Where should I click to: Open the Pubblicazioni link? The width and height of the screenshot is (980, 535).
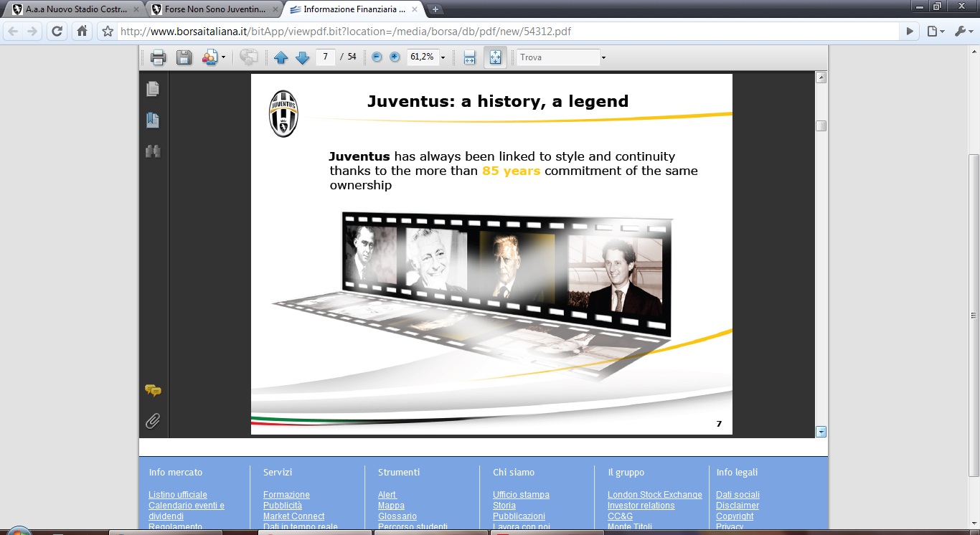point(519,516)
